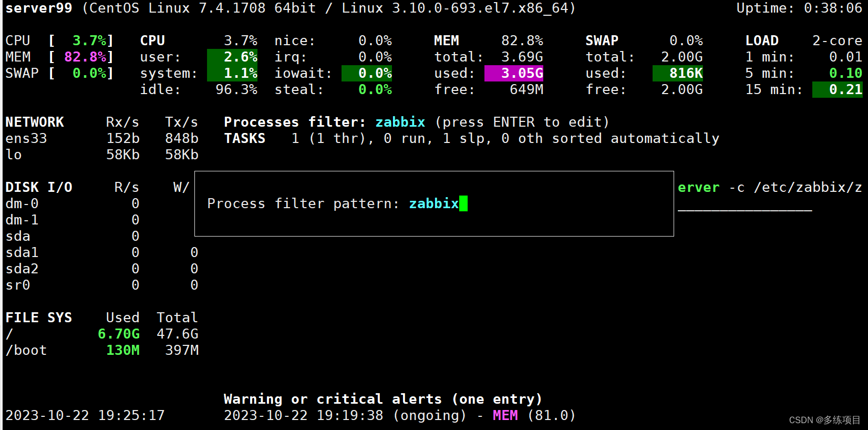This screenshot has width=868, height=430.
Task: Click the nice value 0.0%
Action: point(375,40)
